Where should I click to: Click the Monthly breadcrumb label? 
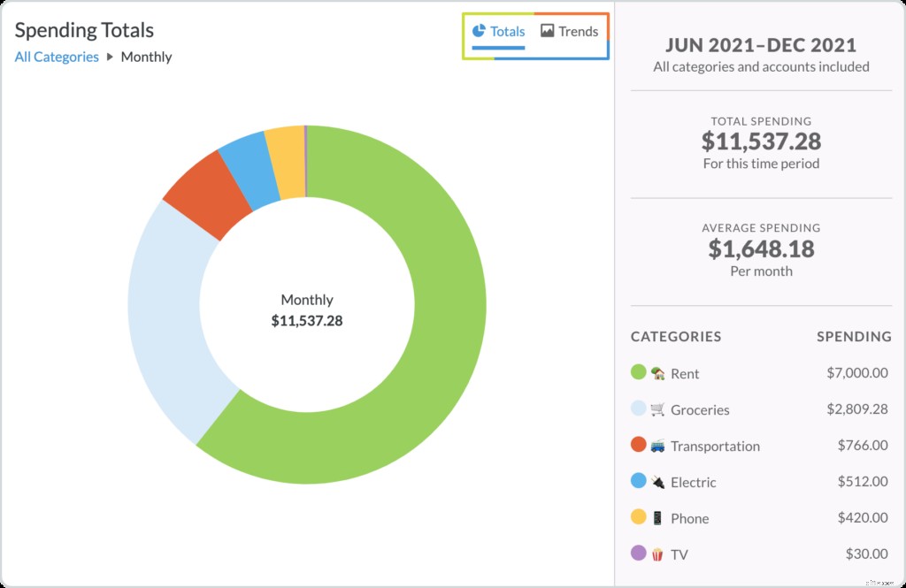[x=147, y=57]
